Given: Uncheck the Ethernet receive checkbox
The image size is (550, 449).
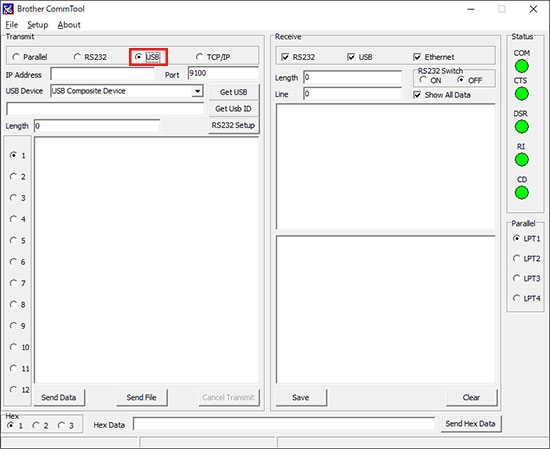Looking at the screenshot, I should [x=417, y=57].
